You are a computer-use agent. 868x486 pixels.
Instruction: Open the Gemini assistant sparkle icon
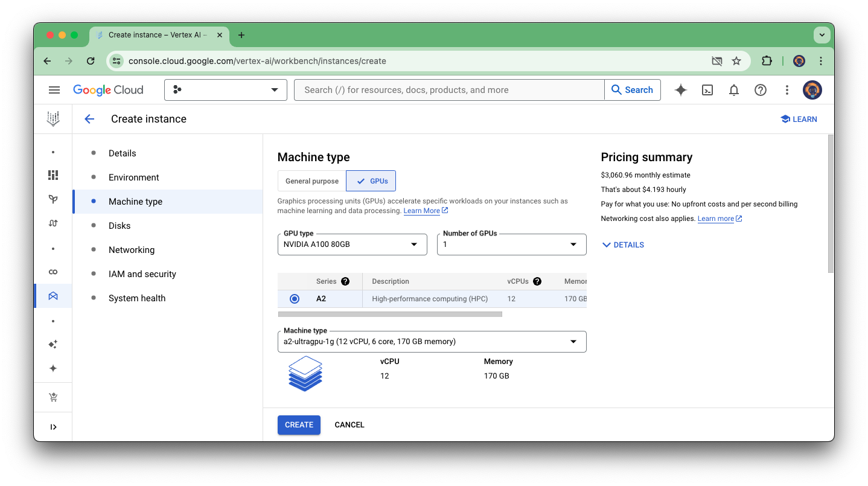coord(680,89)
